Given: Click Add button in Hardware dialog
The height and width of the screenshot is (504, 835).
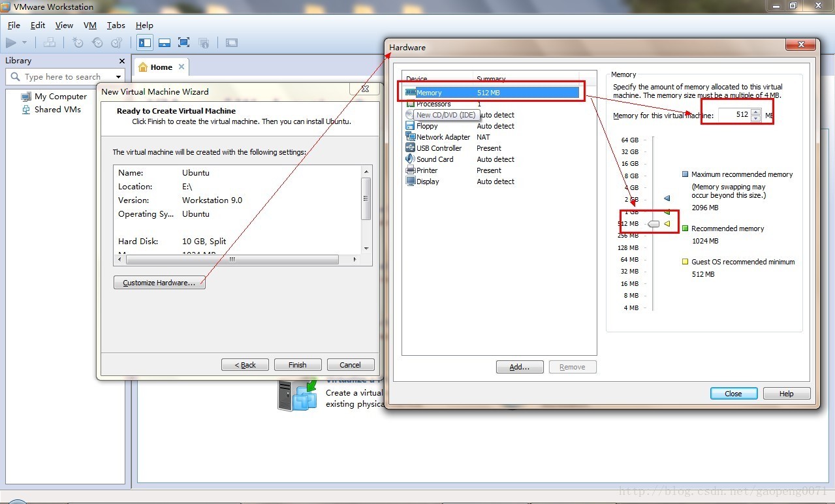Looking at the screenshot, I should pos(520,367).
